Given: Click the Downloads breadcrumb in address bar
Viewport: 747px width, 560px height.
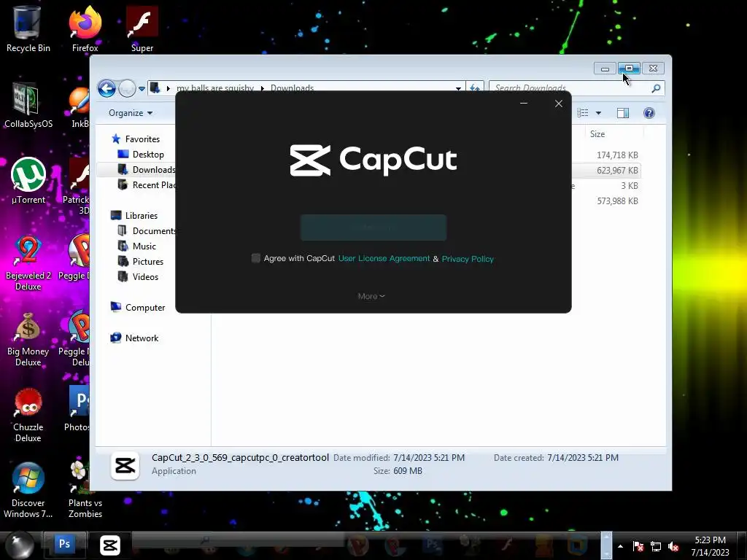Looking at the screenshot, I should click(292, 88).
